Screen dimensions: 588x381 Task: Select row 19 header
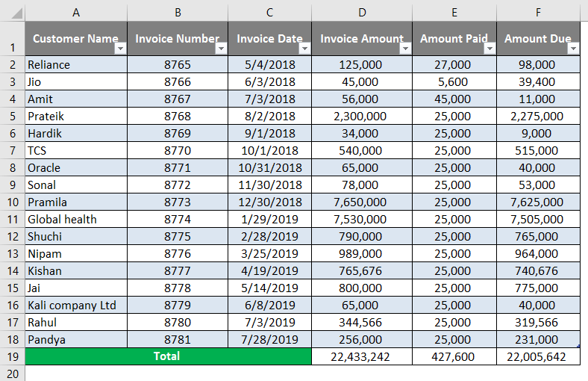[12, 357]
